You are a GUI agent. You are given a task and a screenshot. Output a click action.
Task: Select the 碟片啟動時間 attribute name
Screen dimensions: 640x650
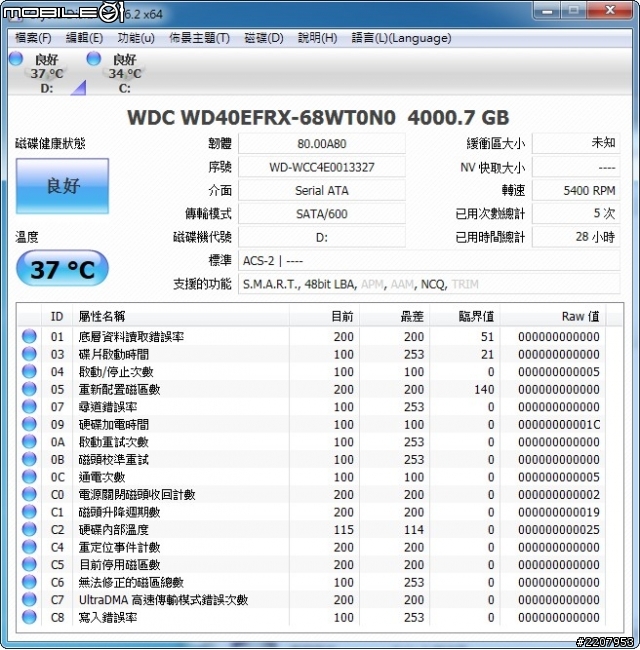pyautogui.click(x=114, y=354)
